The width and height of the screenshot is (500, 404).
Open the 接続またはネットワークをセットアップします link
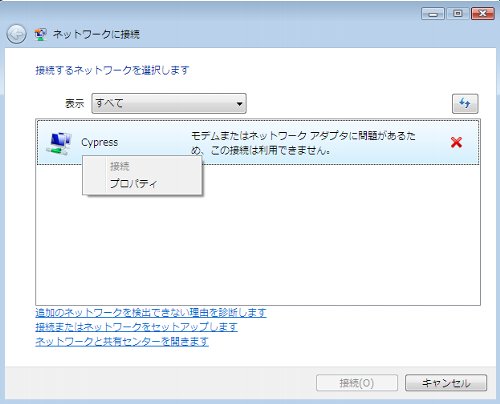136,327
